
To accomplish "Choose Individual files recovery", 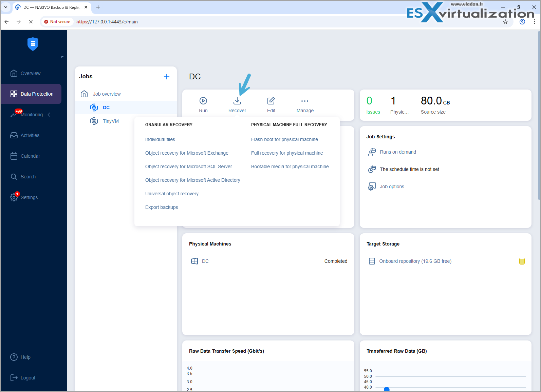I will (x=160, y=139).
